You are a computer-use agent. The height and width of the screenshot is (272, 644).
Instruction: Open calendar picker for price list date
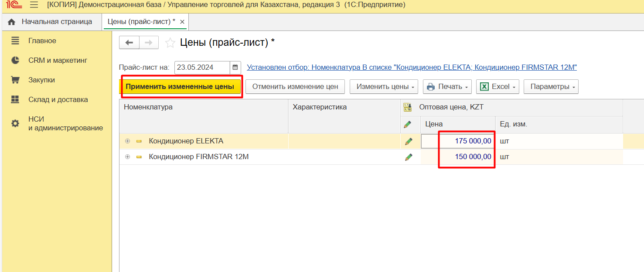235,68
